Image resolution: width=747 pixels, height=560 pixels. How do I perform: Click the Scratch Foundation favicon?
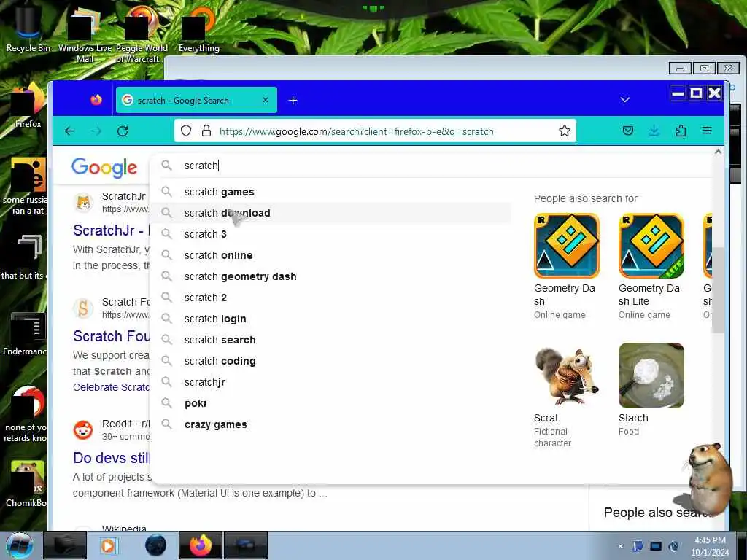pos(83,308)
